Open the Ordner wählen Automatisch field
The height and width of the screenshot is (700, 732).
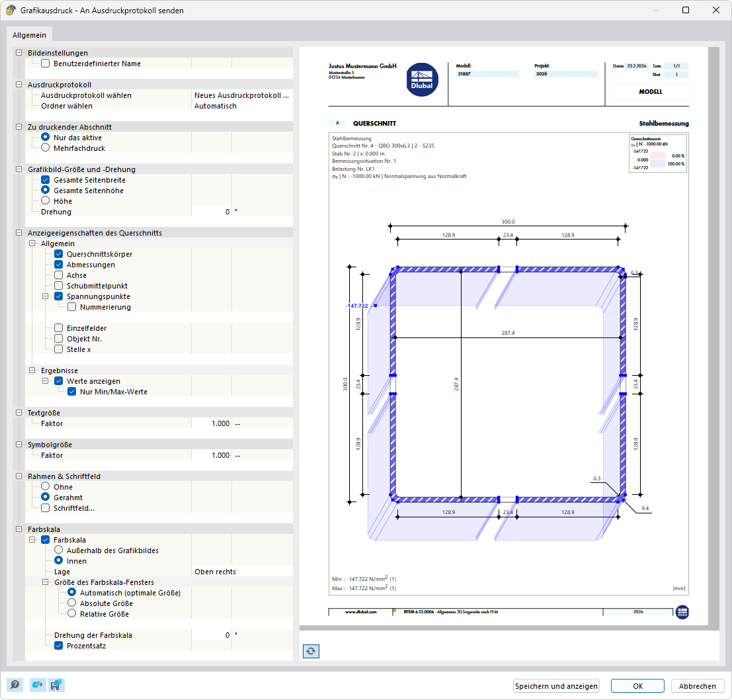coord(242,106)
